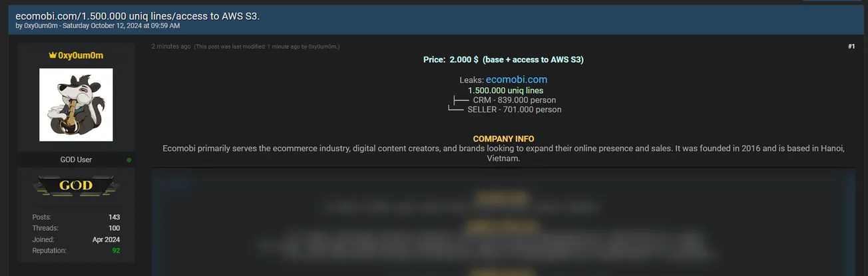
Task: Click the Threads count of 100
Action: click(114, 228)
